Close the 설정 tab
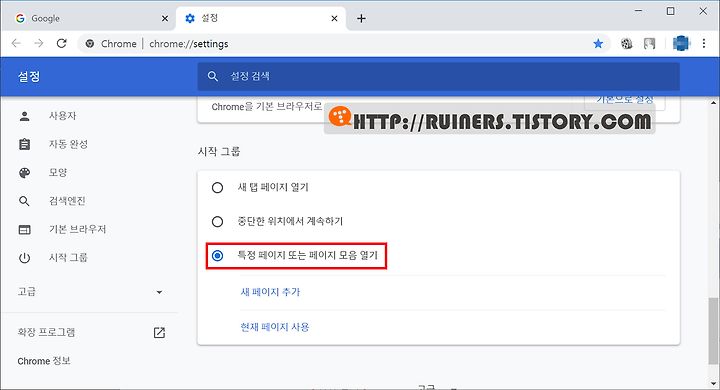Viewport: 720px width, 390px height. click(x=334, y=18)
